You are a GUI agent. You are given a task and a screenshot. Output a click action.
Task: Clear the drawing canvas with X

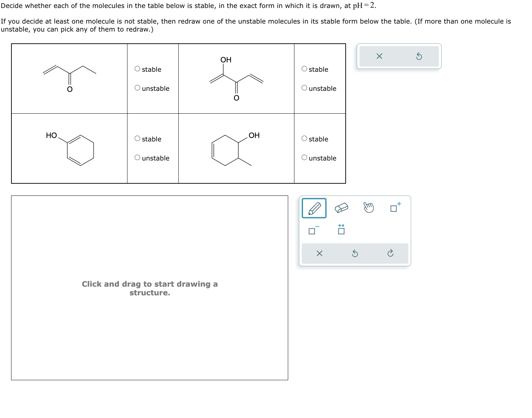coord(319,253)
